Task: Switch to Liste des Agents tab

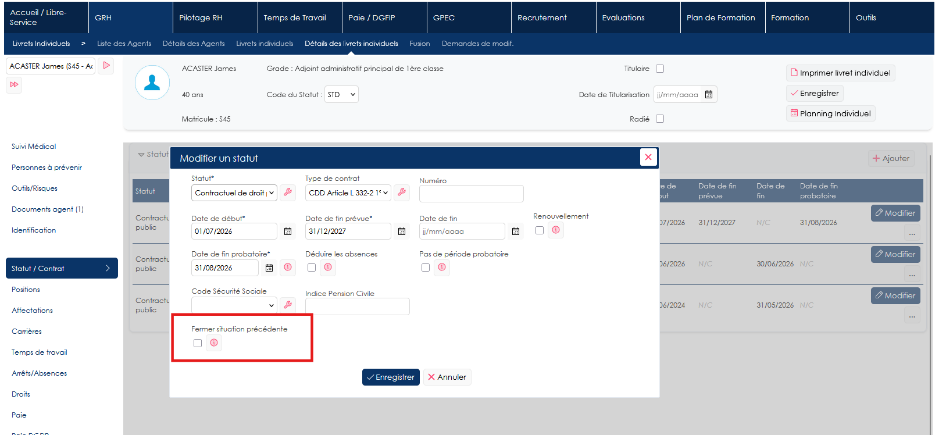Action: (125, 43)
